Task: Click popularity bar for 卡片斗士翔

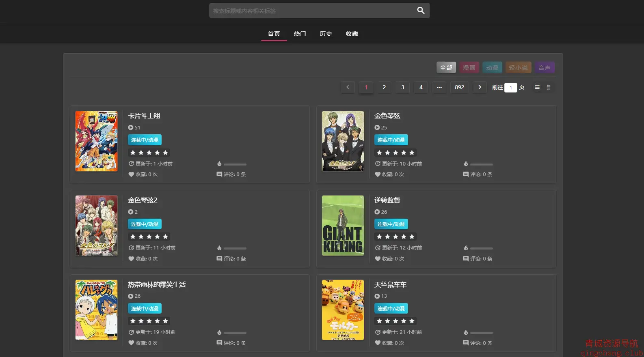Action: click(235, 164)
